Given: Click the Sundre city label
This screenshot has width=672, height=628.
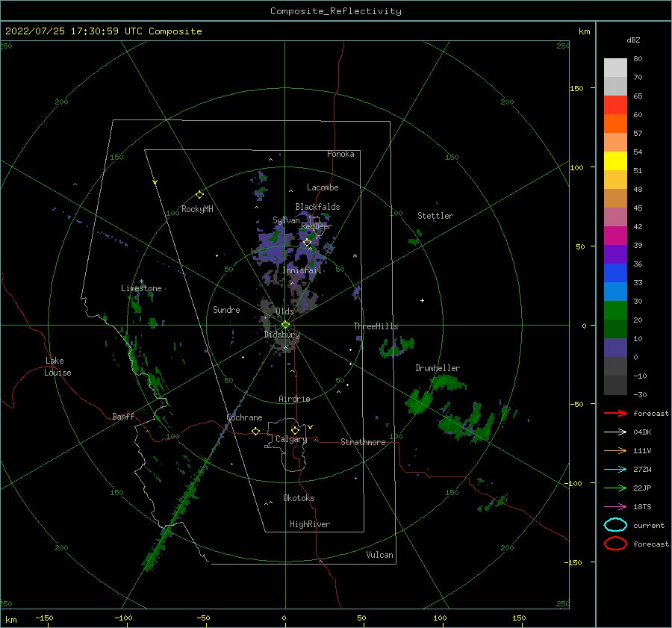Looking at the screenshot, I should pos(226,309).
